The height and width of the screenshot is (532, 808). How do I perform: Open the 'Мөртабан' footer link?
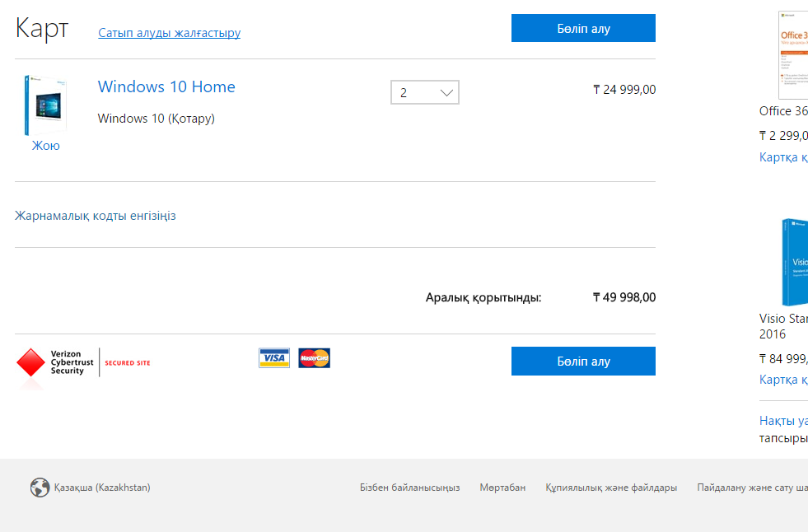click(x=502, y=488)
